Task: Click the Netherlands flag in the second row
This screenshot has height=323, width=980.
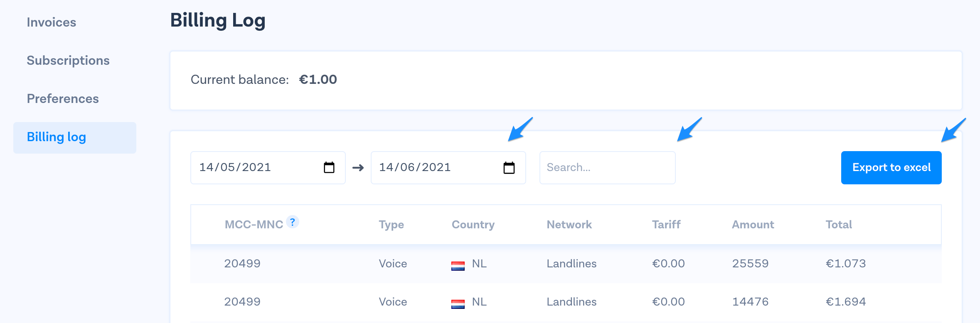Action: (x=458, y=304)
